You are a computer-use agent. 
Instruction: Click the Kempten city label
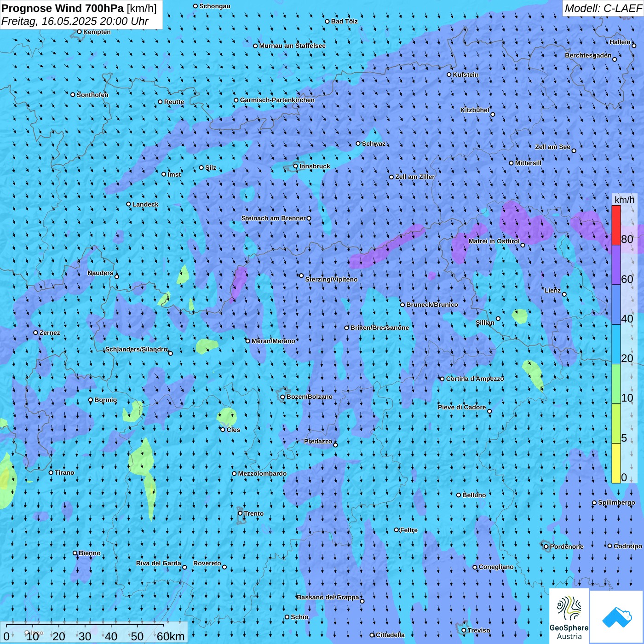[x=97, y=32]
